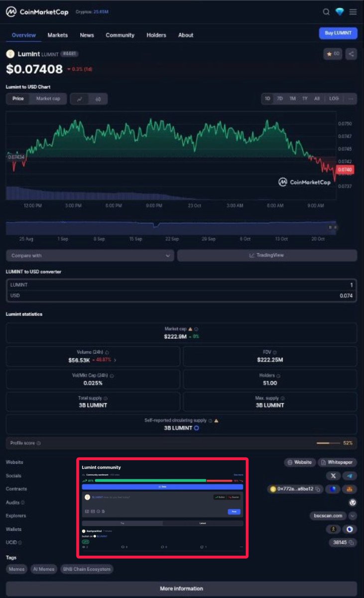Open the hamburger menu icon

tap(353, 12)
